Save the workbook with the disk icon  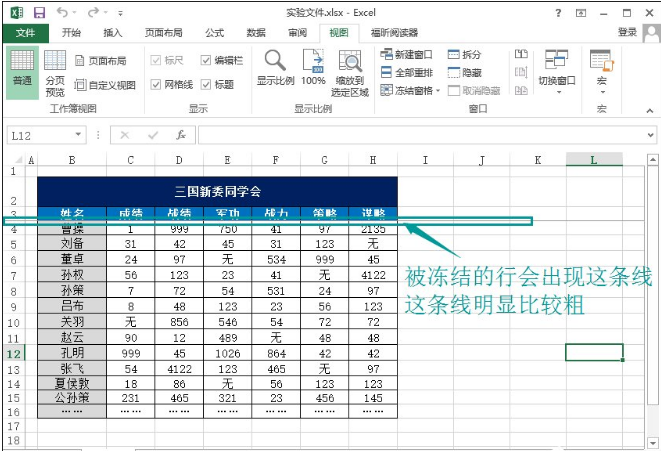point(39,13)
